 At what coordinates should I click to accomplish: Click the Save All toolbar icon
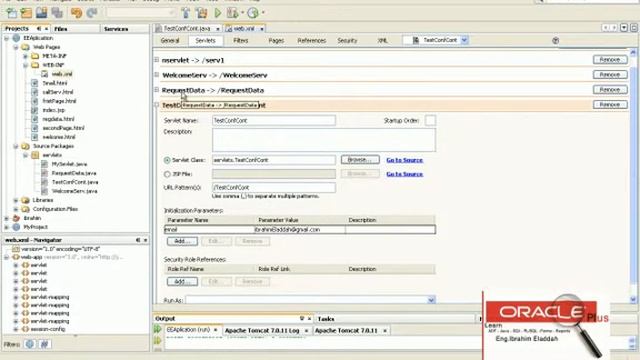57,13
